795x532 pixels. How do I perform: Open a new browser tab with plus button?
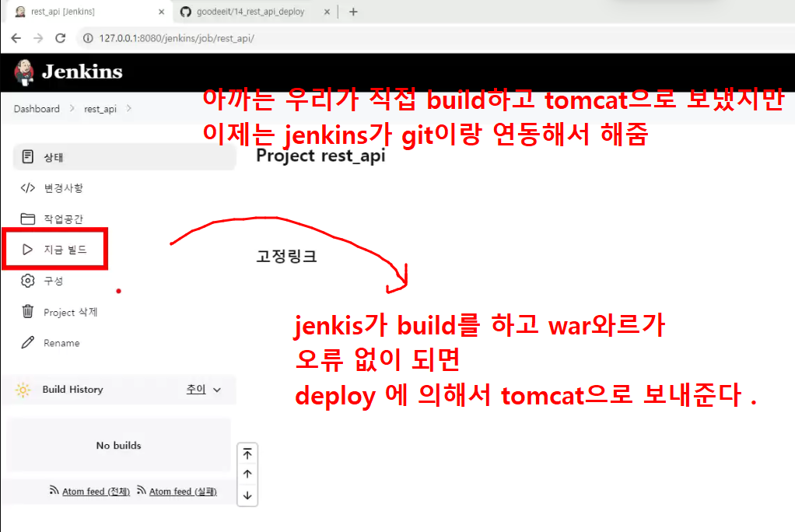353,12
